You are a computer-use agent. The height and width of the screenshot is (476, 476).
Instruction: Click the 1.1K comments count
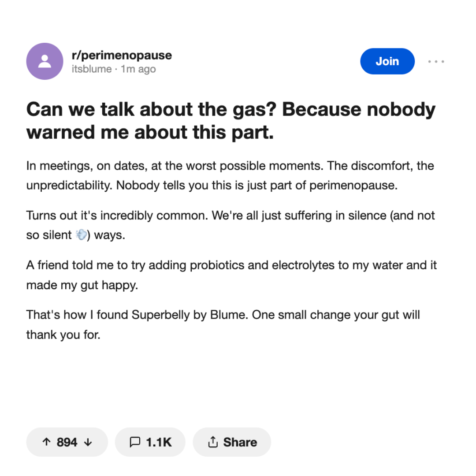pyautogui.click(x=159, y=442)
